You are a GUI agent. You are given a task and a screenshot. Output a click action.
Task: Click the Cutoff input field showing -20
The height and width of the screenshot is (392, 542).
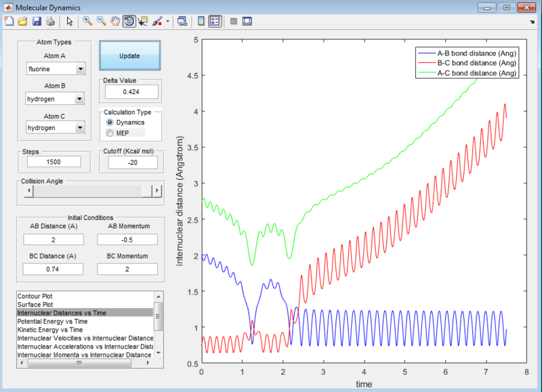133,162
